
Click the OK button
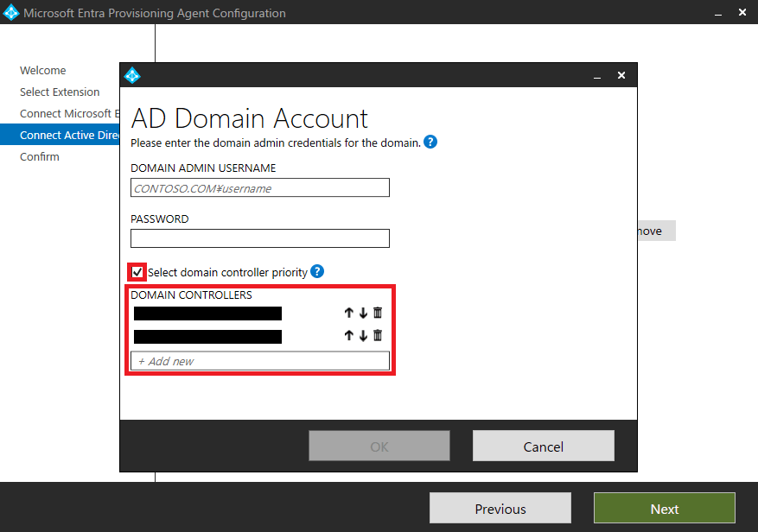[379, 446]
